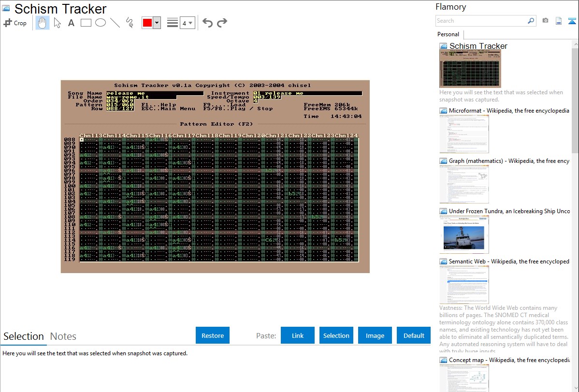Open the Microformat snapshot thumbnail

click(464, 134)
